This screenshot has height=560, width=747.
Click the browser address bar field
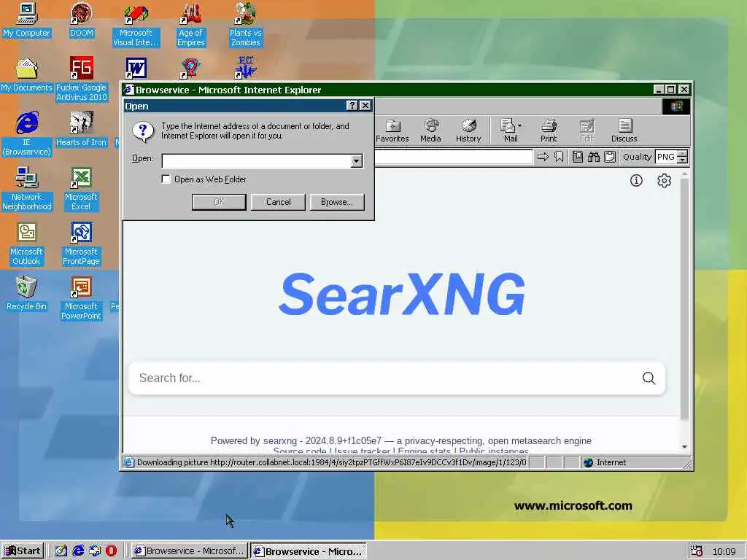pyautogui.click(x=454, y=157)
